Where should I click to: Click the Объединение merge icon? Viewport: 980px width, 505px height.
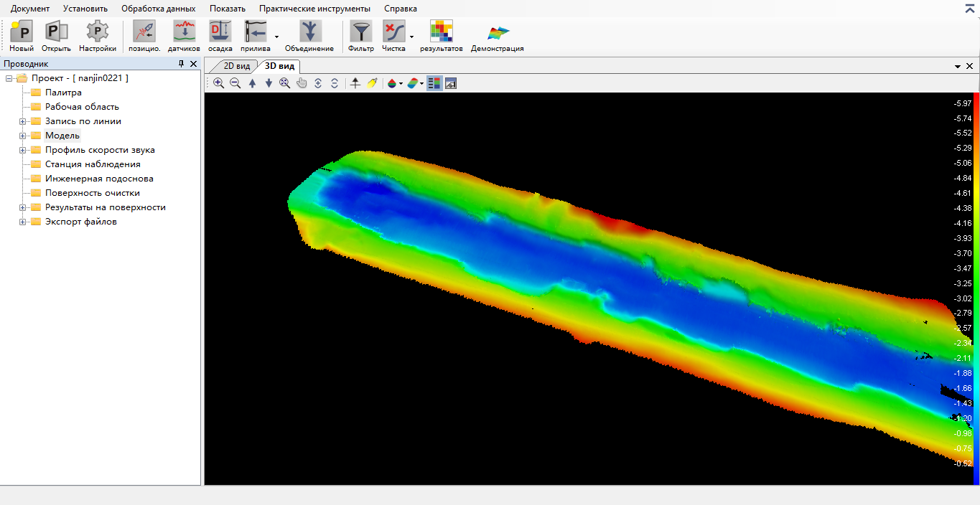tap(309, 32)
